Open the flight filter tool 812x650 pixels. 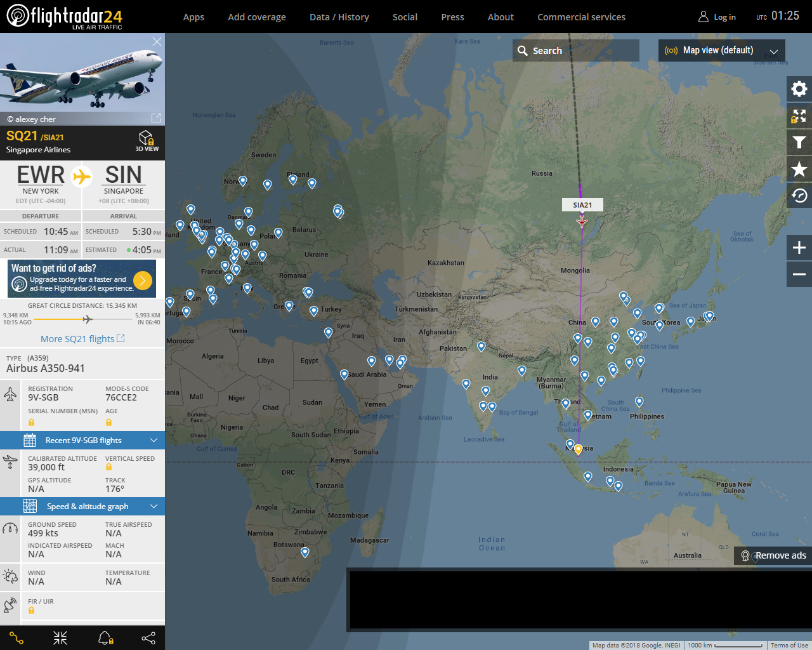(x=799, y=142)
